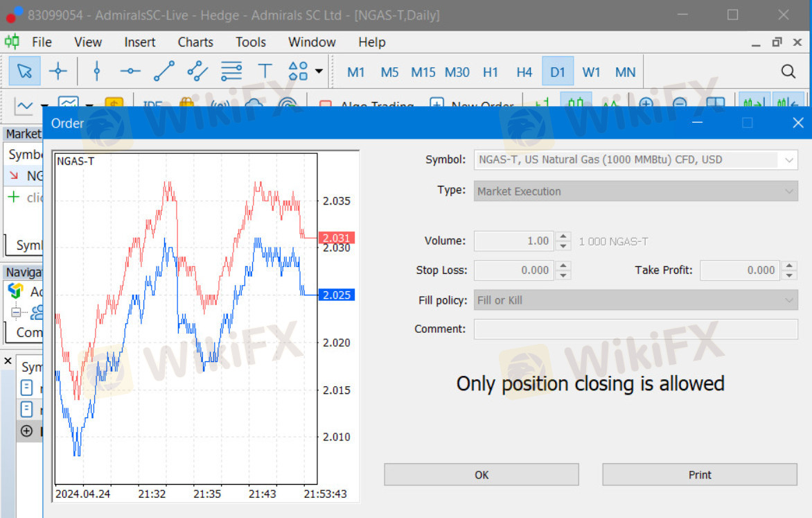Minimize the Order dialog

(x=697, y=123)
